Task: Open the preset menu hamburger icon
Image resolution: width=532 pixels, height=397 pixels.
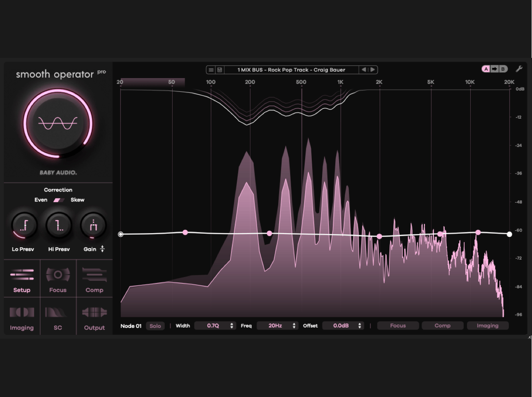Action: pos(211,70)
